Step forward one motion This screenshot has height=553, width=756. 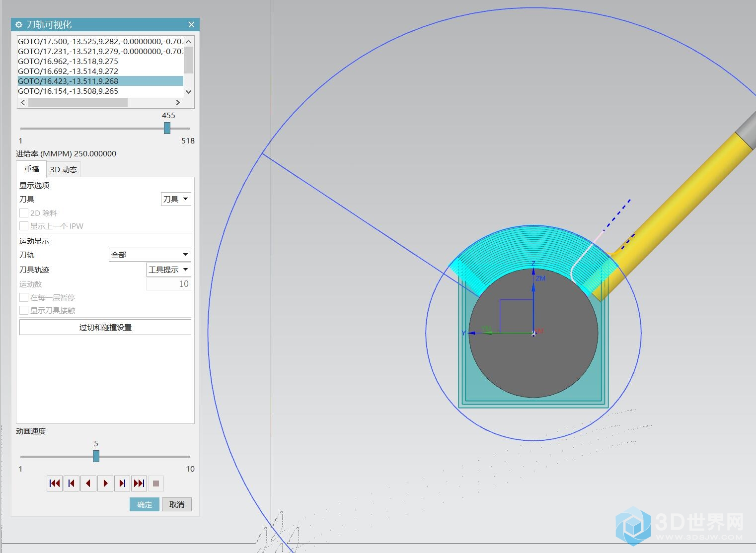(122, 484)
